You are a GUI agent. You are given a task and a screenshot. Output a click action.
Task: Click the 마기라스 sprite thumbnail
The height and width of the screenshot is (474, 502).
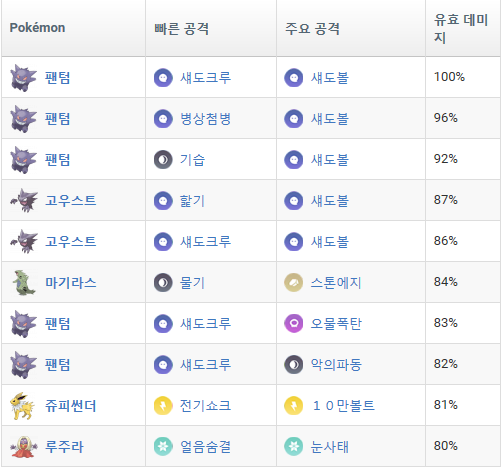(x=23, y=283)
